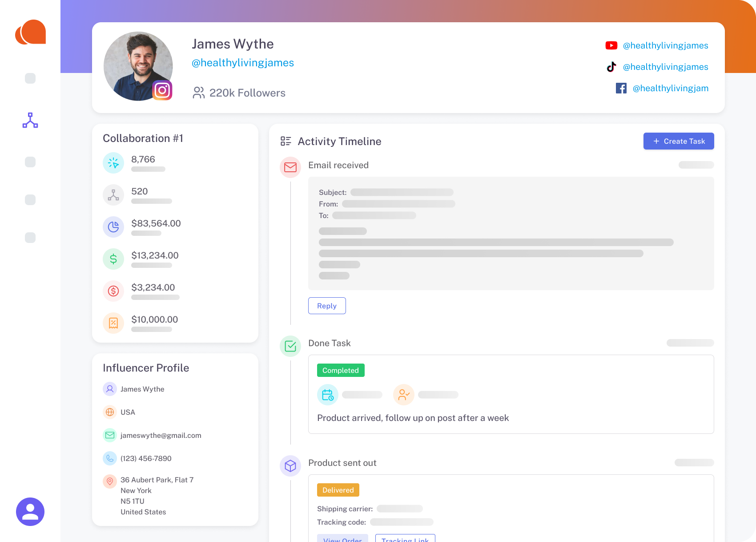Click the assignee person-check icon in Done Task
This screenshot has width=756, height=542.
pyautogui.click(x=404, y=395)
